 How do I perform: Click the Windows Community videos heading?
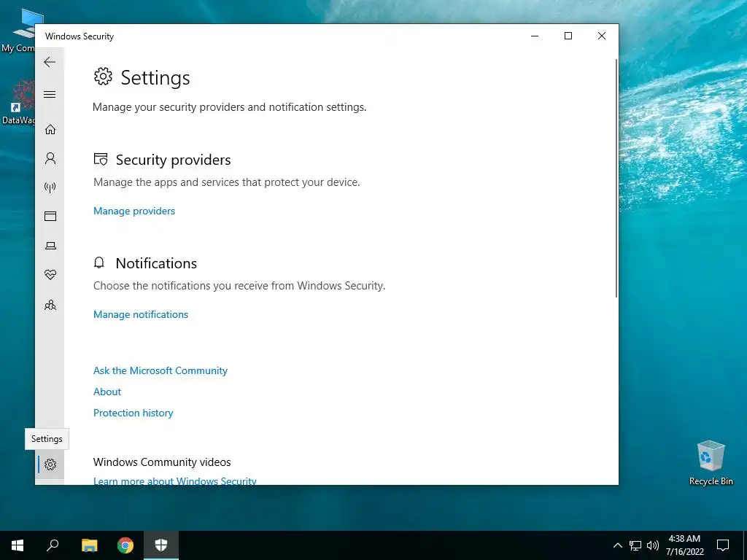point(162,462)
